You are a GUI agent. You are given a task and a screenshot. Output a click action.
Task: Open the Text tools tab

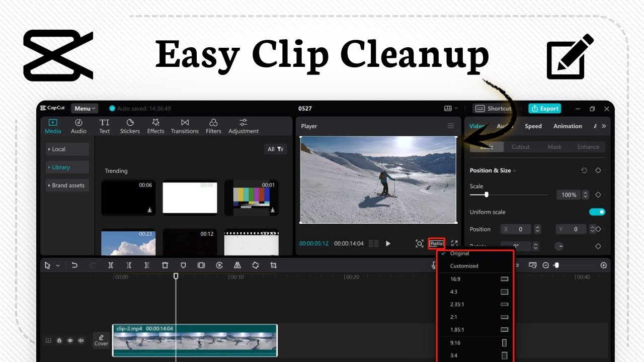[104, 126]
